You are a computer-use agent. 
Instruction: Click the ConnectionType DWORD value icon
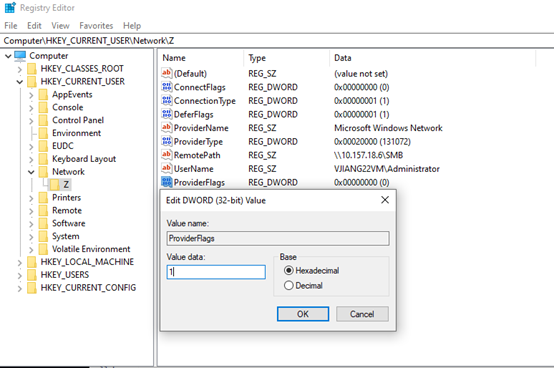tap(166, 101)
